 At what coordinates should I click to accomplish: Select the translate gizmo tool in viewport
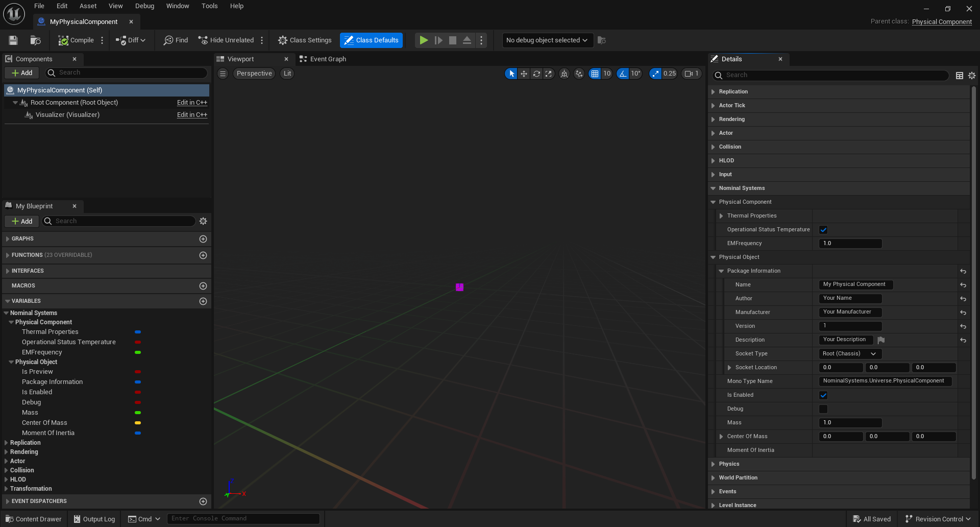click(x=524, y=74)
